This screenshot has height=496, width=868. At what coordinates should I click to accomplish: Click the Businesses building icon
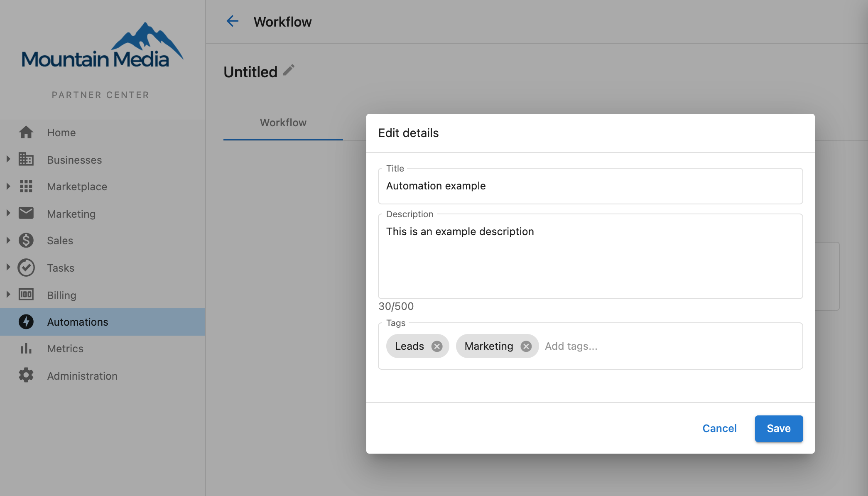click(26, 159)
